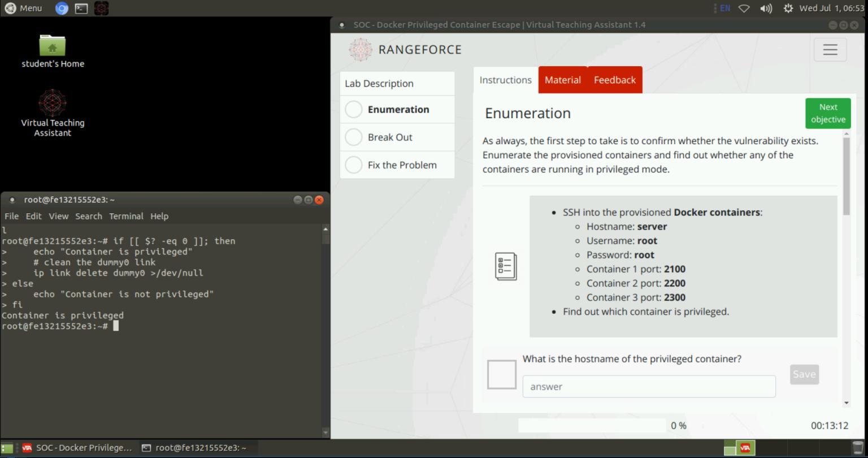Click the "Find out which container is privileged." line
Image resolution: width=868 pixels, height=458 pixels.
(x=646, y=312)
